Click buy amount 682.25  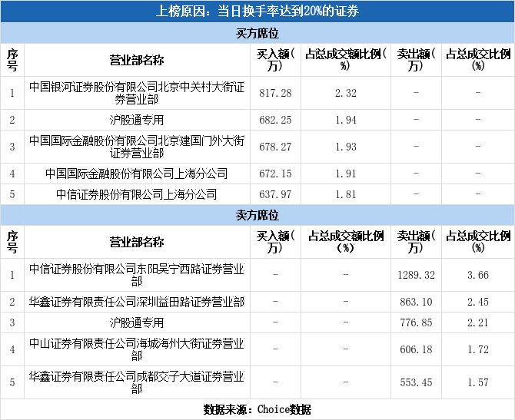click(275, 120)
